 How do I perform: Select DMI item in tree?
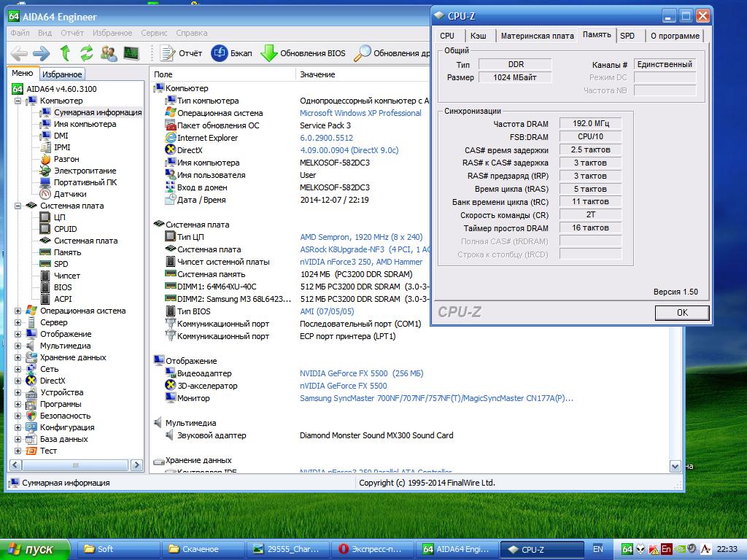click(61, 136)
